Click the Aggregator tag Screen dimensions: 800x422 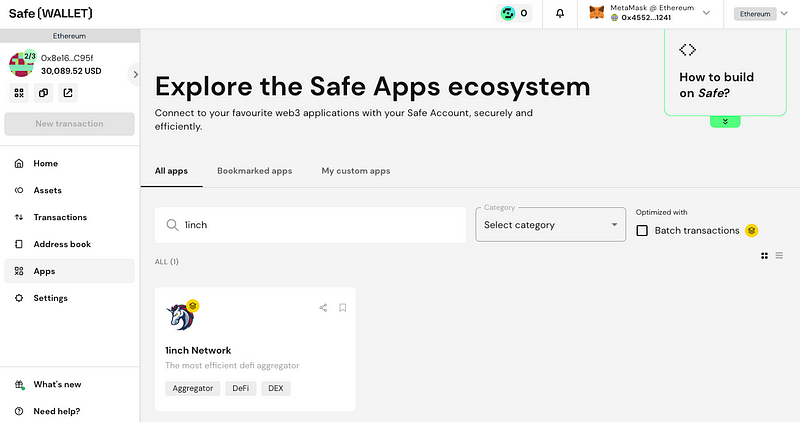click(192, 388)
